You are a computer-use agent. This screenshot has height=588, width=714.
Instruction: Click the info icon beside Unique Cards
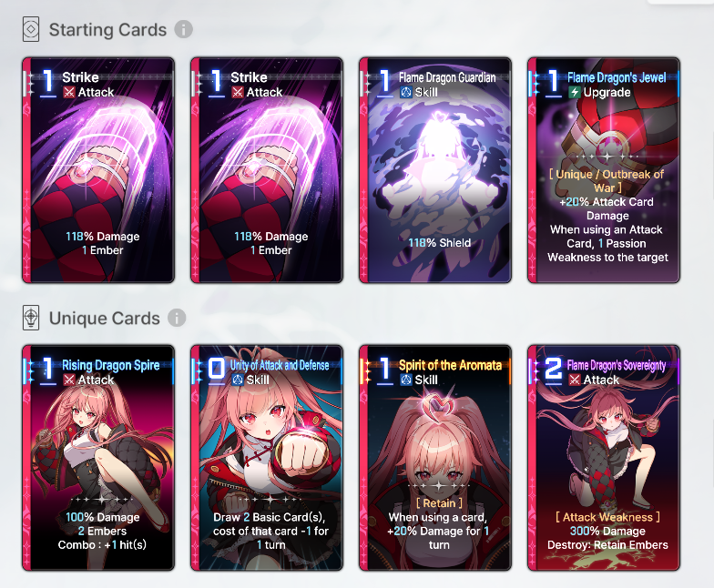(x=177, y=318)
